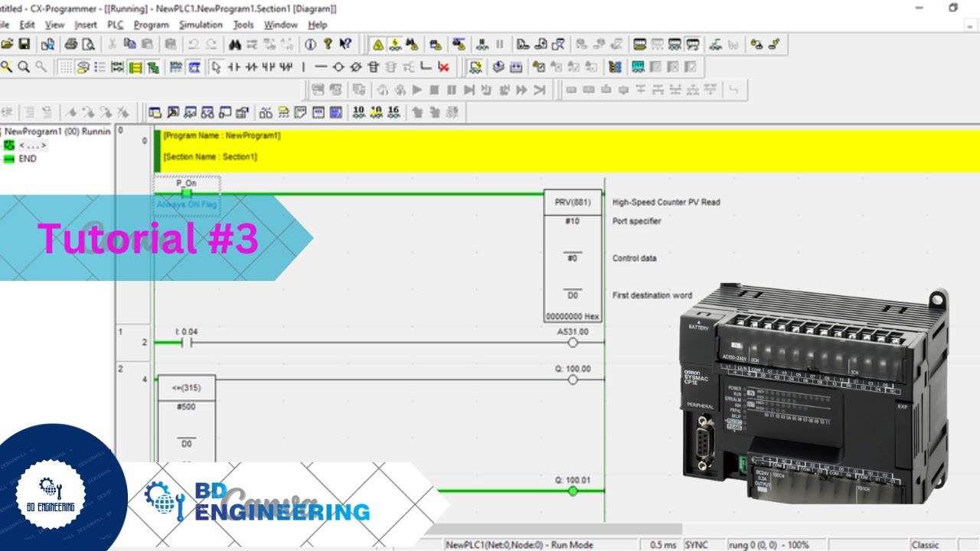This screenshot has height=551, width=980.
Task: Select the New Closed Coil tool
Action: tap(355, 67)
